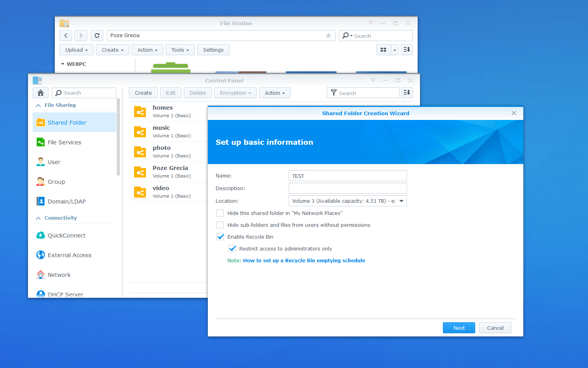This screenshot has height=368, width=588.
Task: Click the Control Panel home icon
Action: [41, 93]
